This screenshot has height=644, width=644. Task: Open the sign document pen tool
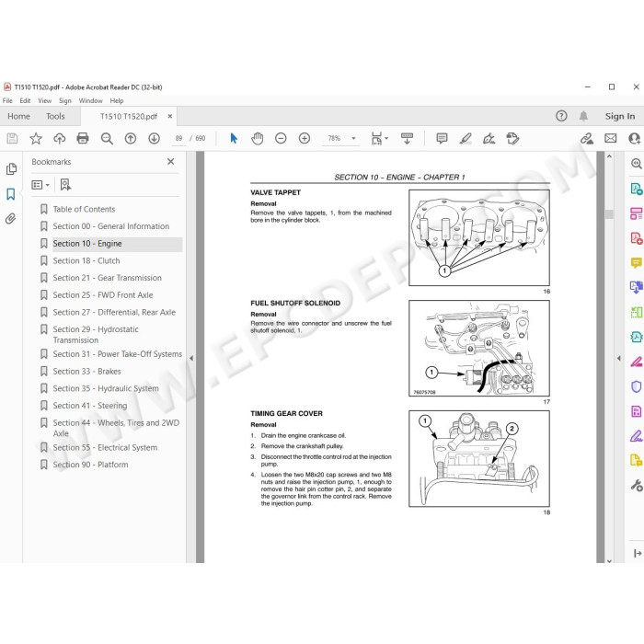tap(489, 138)
